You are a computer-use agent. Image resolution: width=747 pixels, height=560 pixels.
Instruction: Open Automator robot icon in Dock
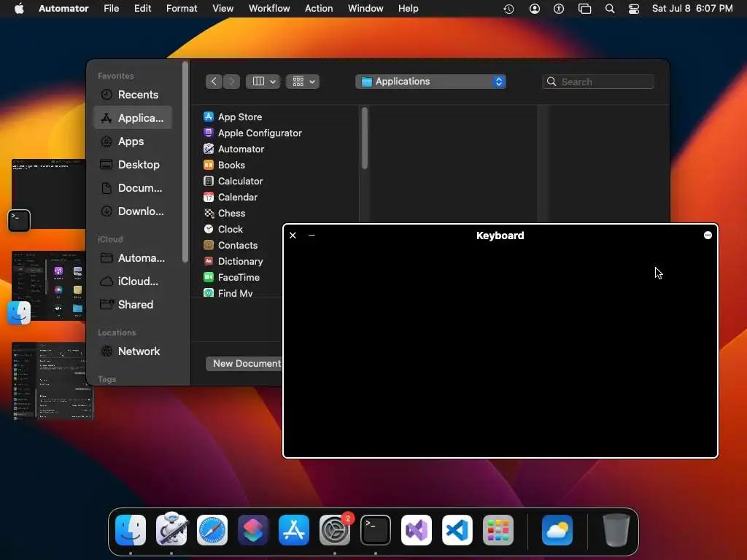point(171,529)
